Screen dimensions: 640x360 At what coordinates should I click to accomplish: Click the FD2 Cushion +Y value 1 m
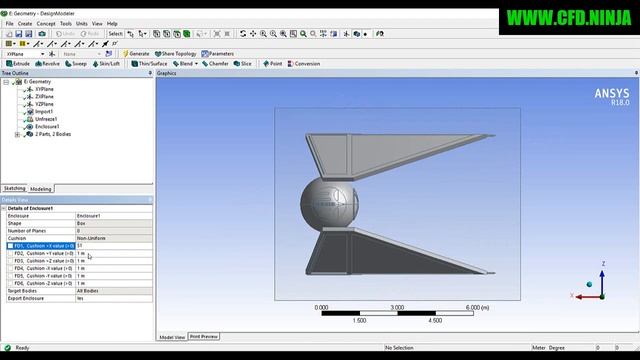click(x=114, y=253)
